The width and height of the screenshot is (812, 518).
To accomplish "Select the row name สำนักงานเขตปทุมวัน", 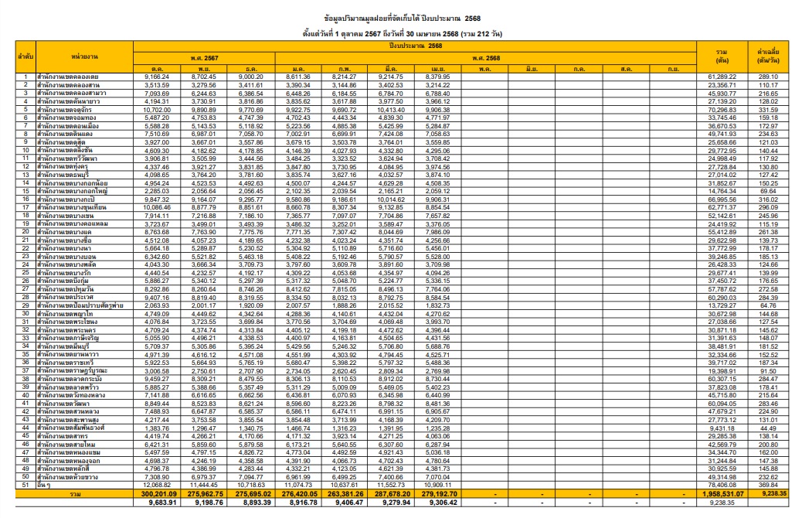I will click(65, 289).
